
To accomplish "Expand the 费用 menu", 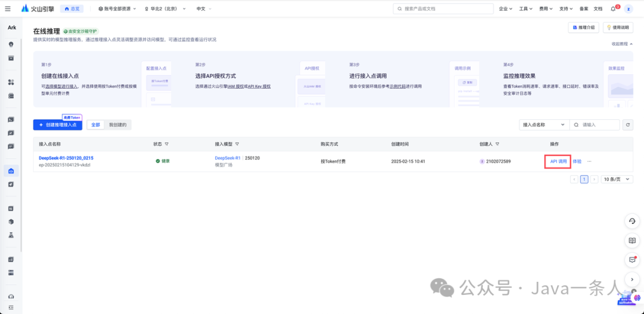I will tap(546, 8).
